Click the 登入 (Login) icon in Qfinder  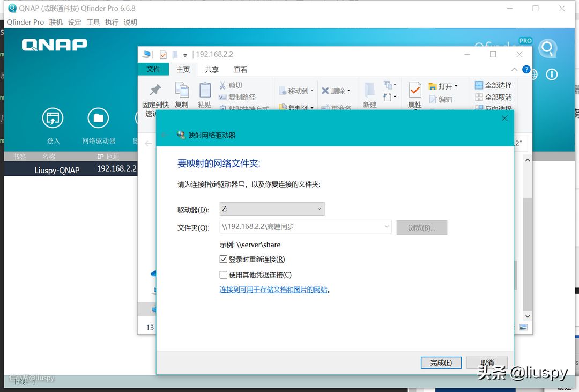(x=53, y=119)
